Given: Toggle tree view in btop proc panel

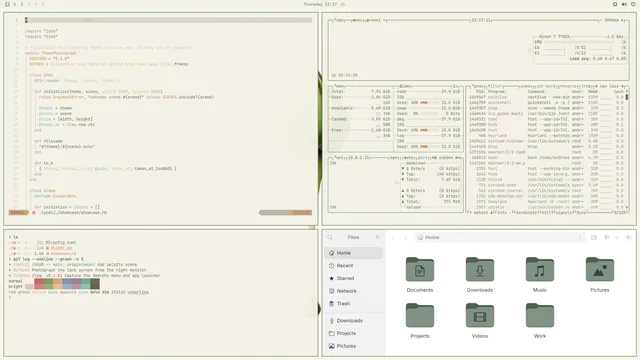Looking at the screenshot, I should (x=587, y=86).
